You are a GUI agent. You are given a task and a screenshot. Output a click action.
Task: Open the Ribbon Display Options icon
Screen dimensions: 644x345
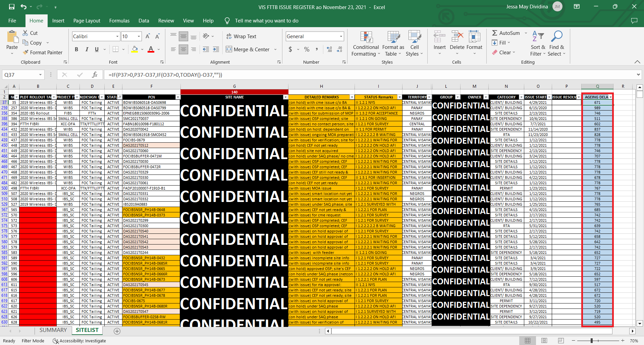(577, 7)
